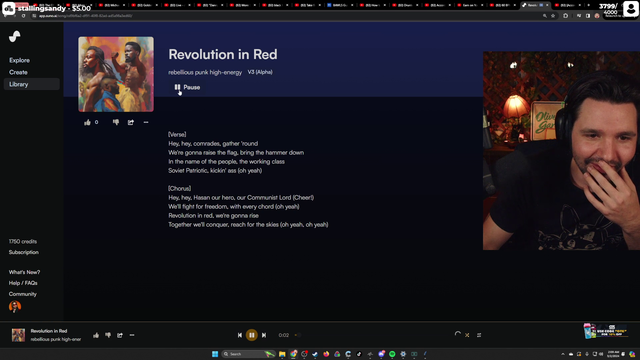Open the Create page
This screenshot has width=640, height=360.
(x=18, y=72)
